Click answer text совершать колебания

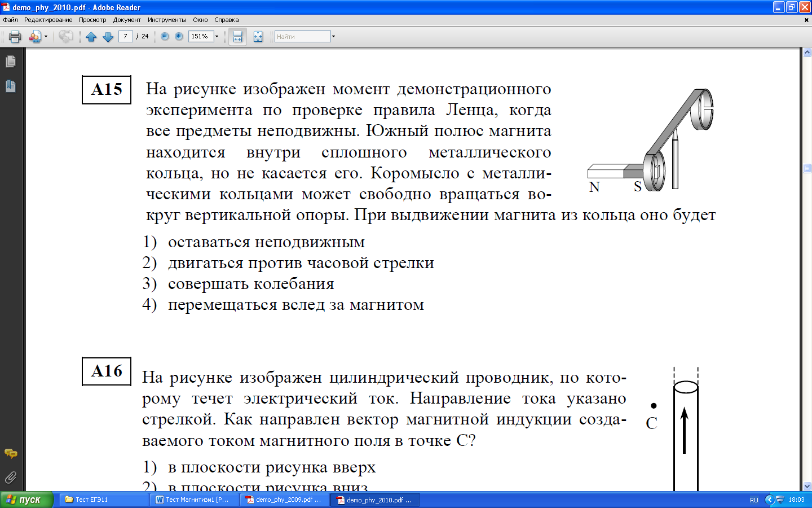251,284
